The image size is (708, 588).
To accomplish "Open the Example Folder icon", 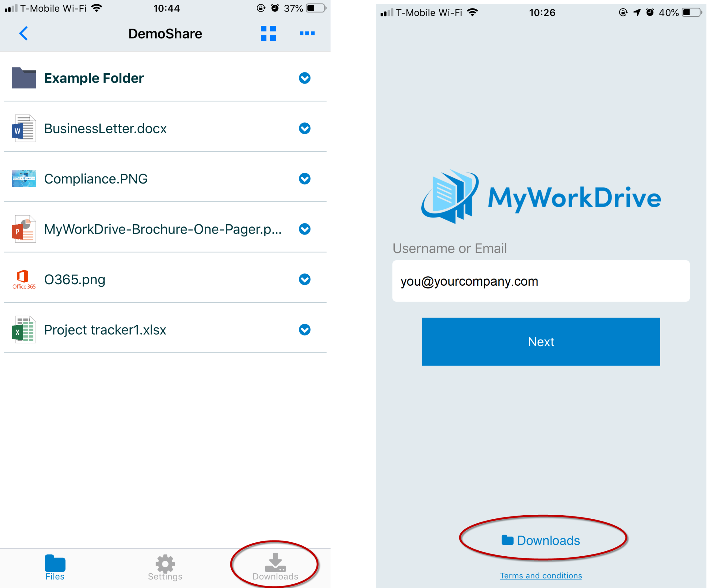I will 24,78.
